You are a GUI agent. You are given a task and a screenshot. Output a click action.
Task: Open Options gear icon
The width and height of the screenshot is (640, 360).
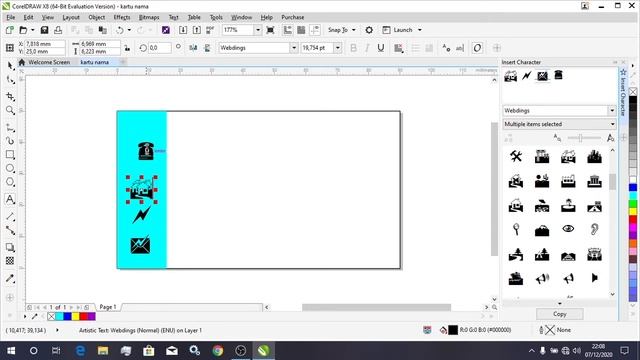pos(369,30)
